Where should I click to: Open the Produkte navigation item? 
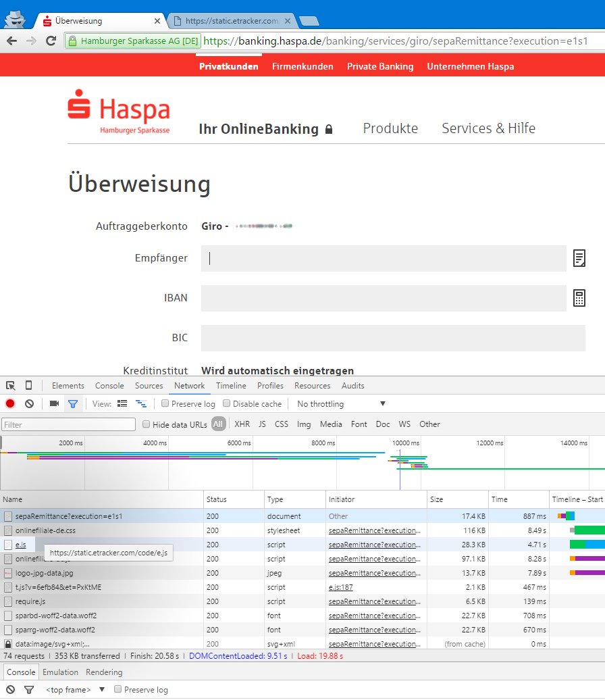click(390, 128)
